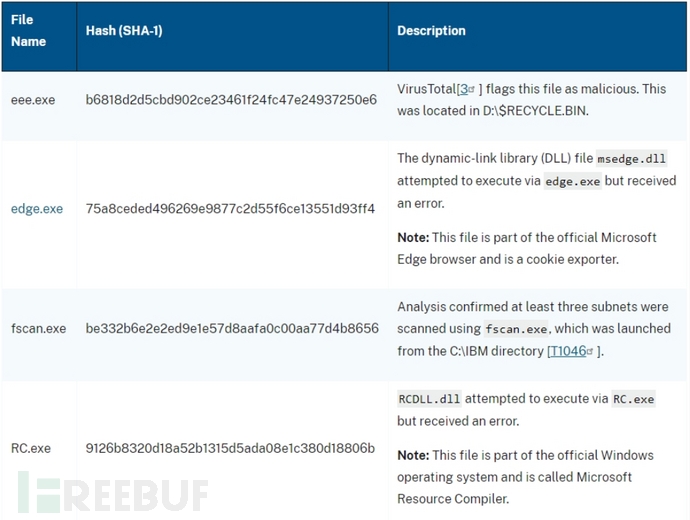Image resolution: width=690 pixels, height=520 pixels.
Task: Click the RC.exe inline code in description
Action: 634,399
